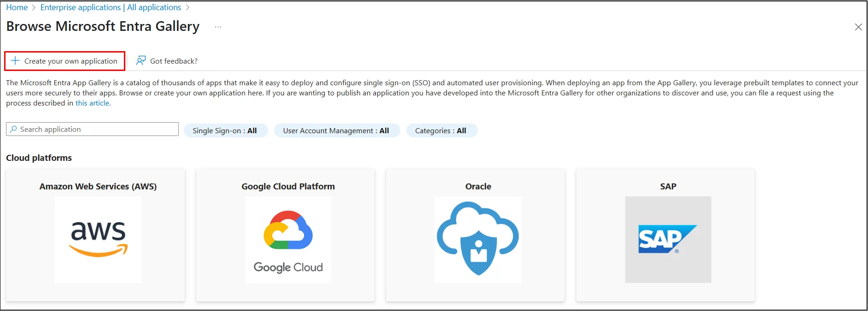
Task: Open the Single Sign-on filter
Action: [x=225, y=130]
